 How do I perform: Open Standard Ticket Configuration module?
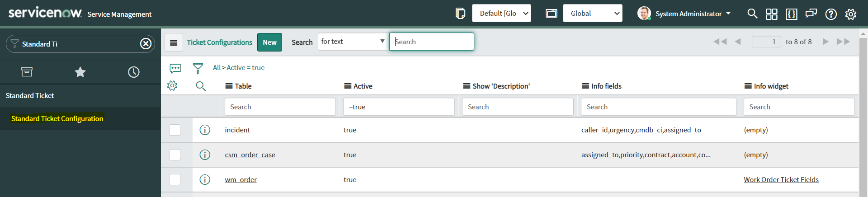click(57, 118)
